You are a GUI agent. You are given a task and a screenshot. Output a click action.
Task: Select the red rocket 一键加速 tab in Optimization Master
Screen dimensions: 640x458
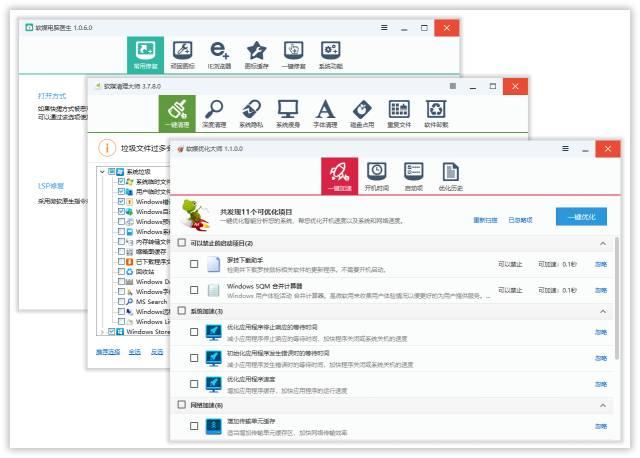pyautogui.click(x=340, y=176)
